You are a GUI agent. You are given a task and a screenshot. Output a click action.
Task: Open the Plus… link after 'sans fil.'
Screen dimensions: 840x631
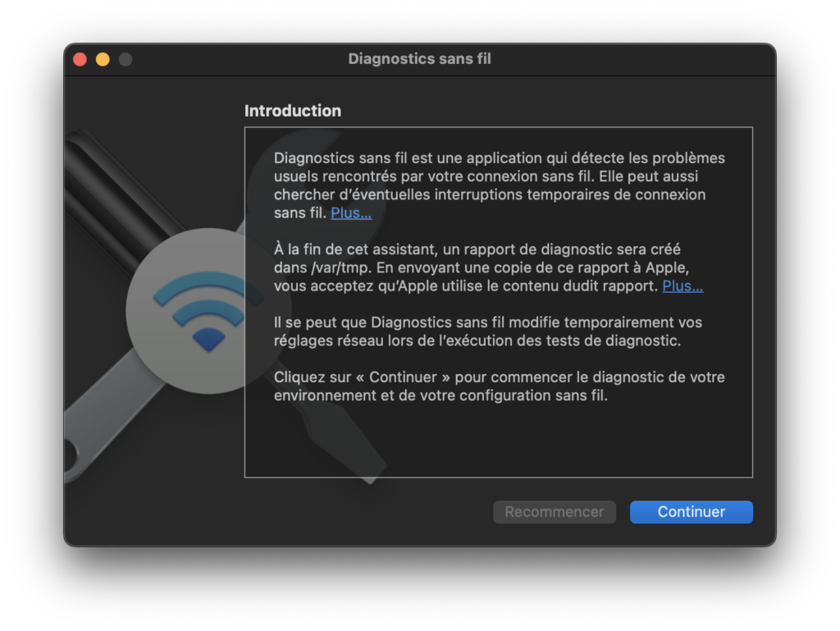pos(351,213)
